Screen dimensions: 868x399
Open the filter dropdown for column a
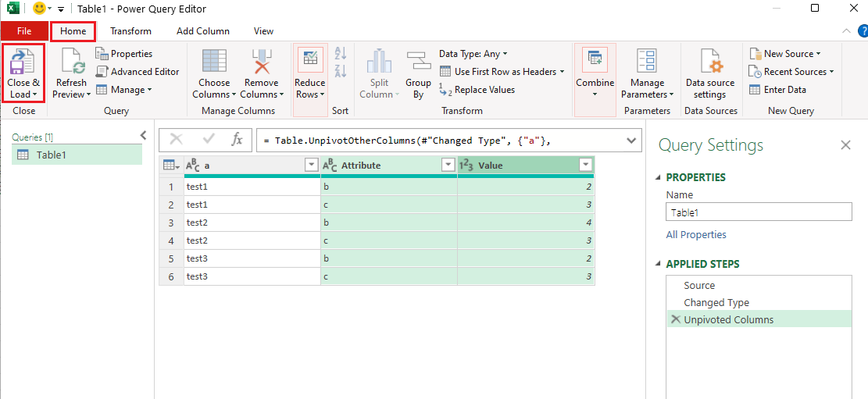[x=312, y=165]
